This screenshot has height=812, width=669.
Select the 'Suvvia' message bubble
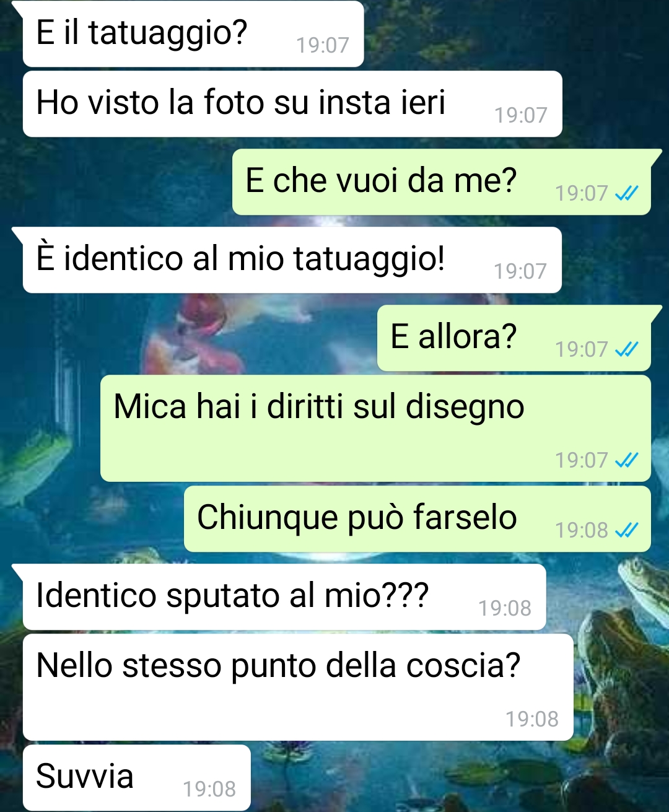(x=136, y=778)
